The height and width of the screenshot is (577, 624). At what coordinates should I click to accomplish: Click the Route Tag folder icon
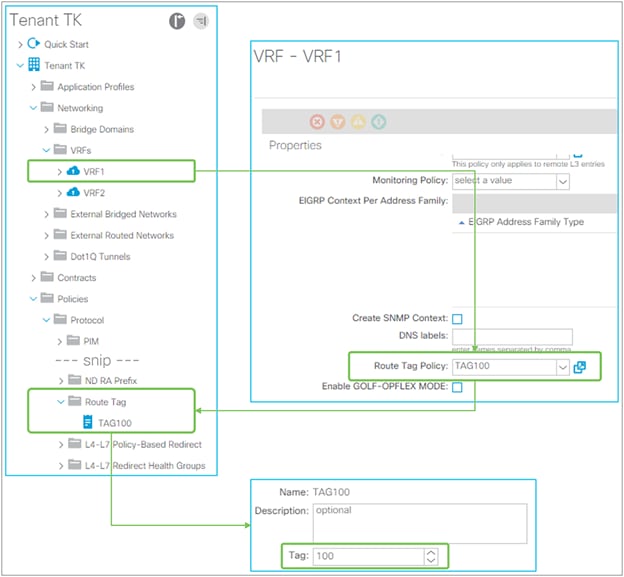(x=74, y=401)
